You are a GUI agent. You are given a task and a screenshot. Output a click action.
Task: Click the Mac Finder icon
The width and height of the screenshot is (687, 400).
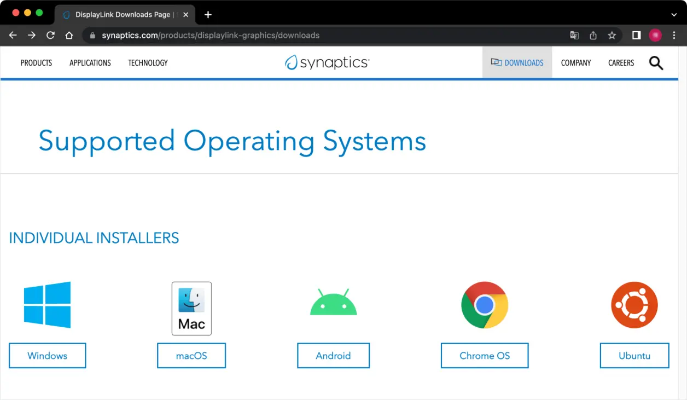click(x=191, y=308)
